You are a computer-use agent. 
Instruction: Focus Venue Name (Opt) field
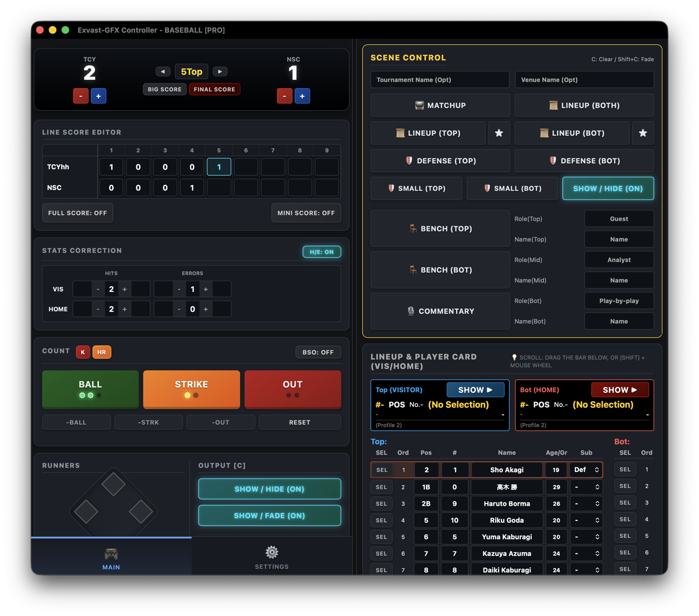point(584,80)
